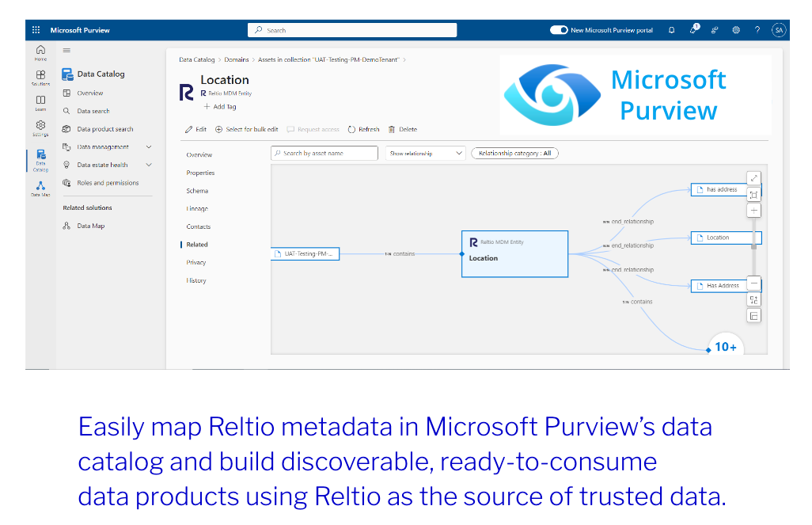Open the feedback people icon in header
Screen dimensions: 812x525
click(x=715, y=30)
